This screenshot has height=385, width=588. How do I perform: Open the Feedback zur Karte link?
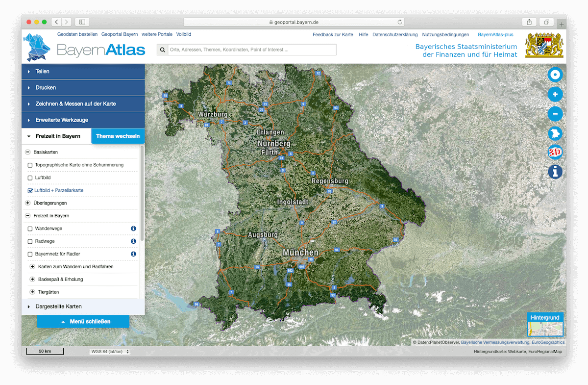[333, 35]
